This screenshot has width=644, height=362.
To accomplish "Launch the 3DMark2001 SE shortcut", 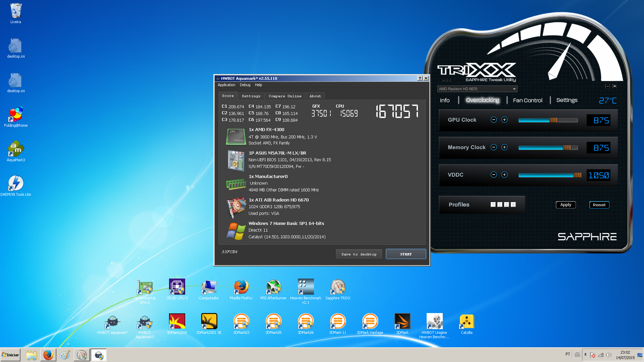I will [x=209, y=324].
